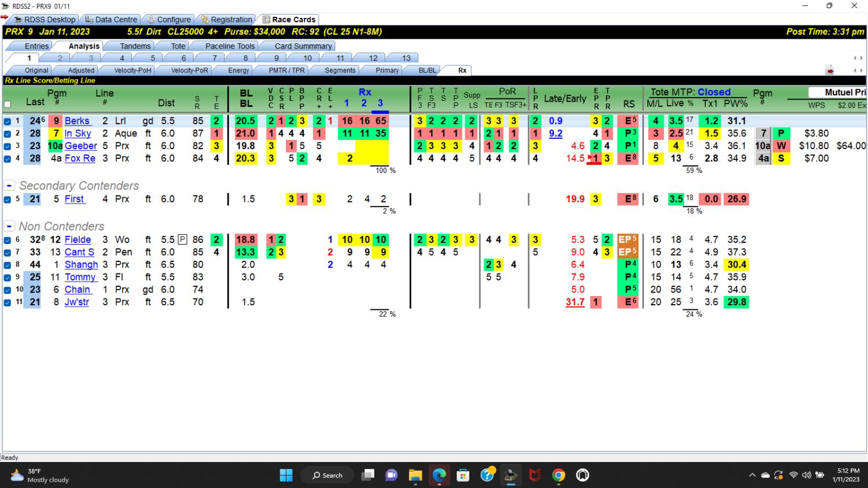Viewport: 868px width, 488px height.
Task: Click the 9.2 Late/Early link
Action: coord(556,133)
